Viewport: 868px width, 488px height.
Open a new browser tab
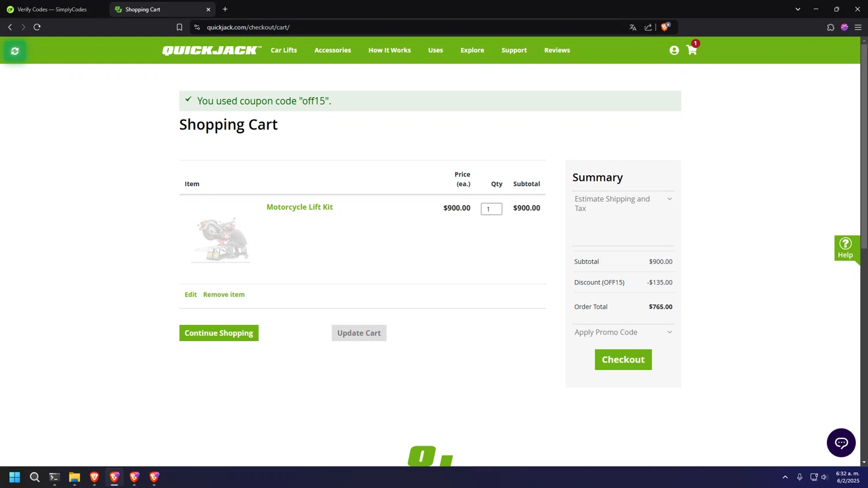point(225,9)
